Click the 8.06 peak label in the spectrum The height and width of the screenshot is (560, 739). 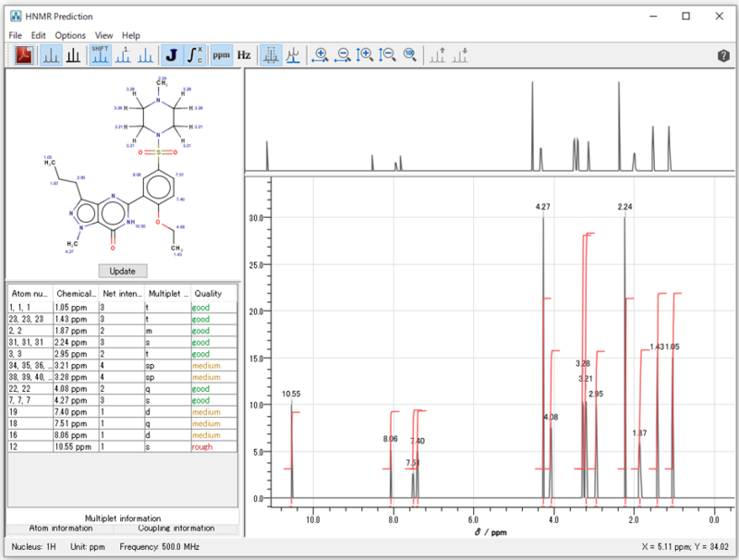(390, 439)
